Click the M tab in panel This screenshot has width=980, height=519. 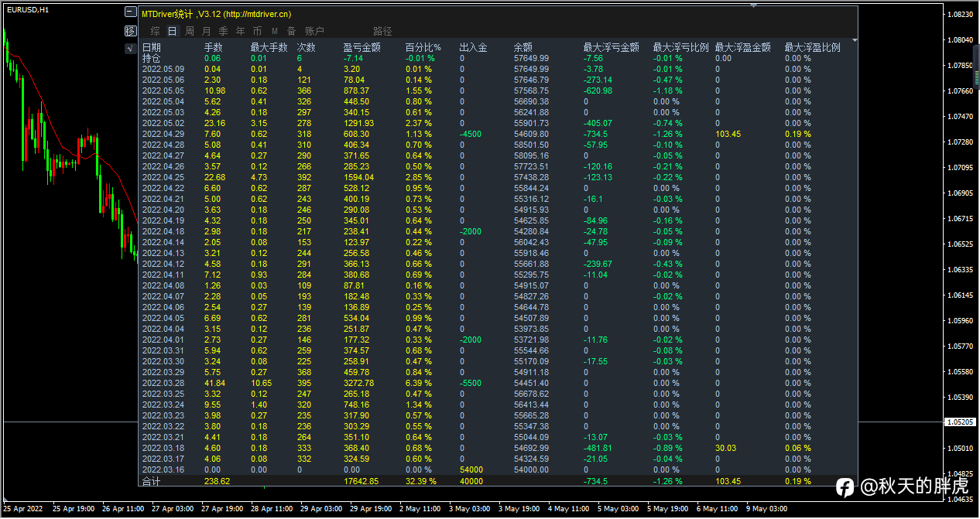274,32
